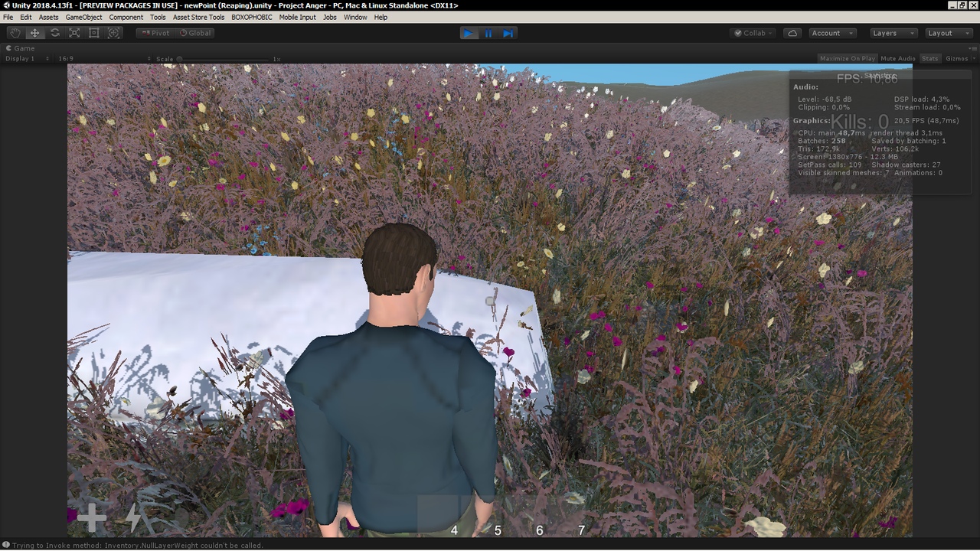This screenshot has height=551, width=980.
Task: Expand the Gizmos dropdown arrow
Action: pyautogui.click(x=974, y=59)
